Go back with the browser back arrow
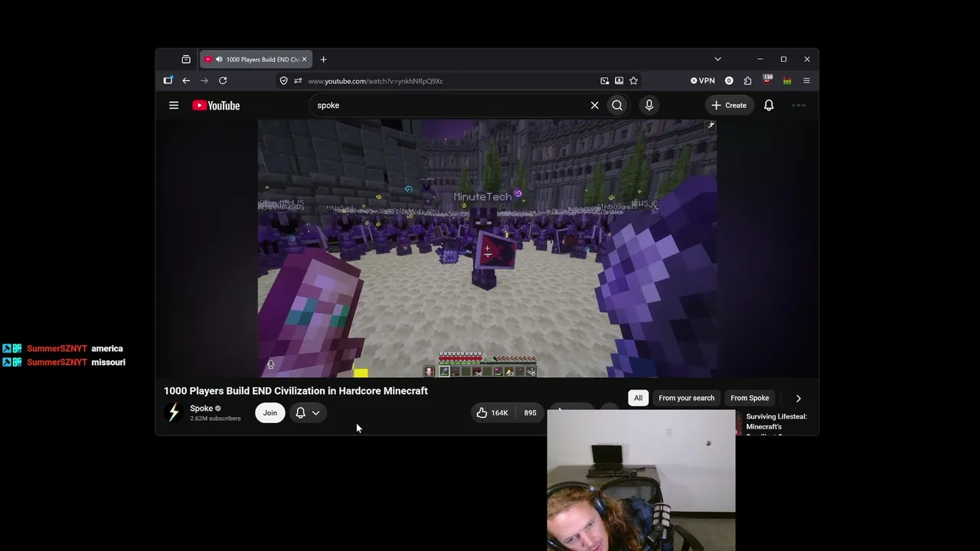 (186, 80)
